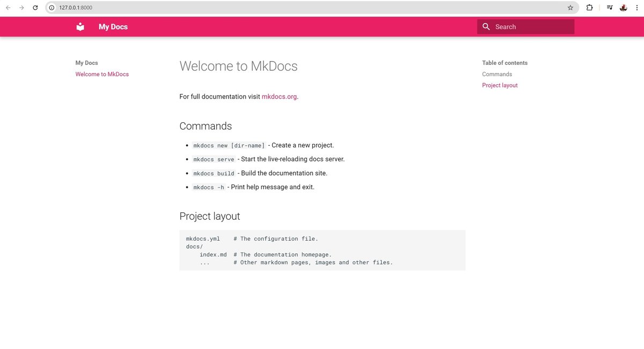Click '# Other markdown pages, images and other files.' comment
This screenshot has width=644, height=349.
coord(313,263)
